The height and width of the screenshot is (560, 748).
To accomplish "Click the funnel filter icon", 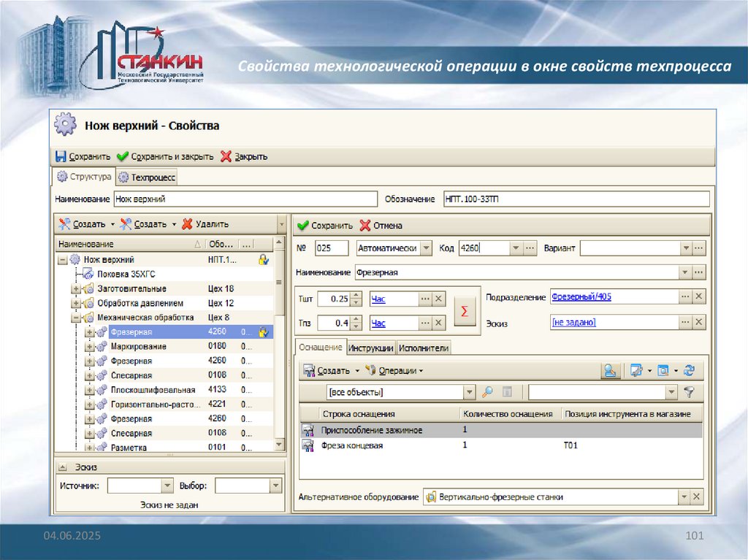I will click(688, 393).
